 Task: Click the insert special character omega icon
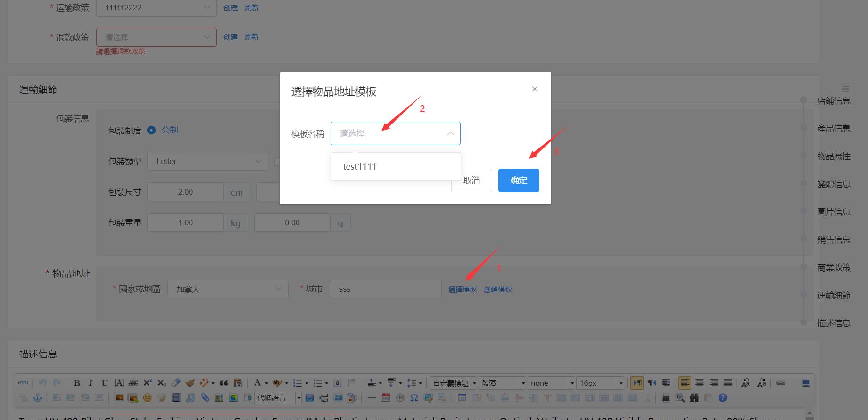coord(414,398)
